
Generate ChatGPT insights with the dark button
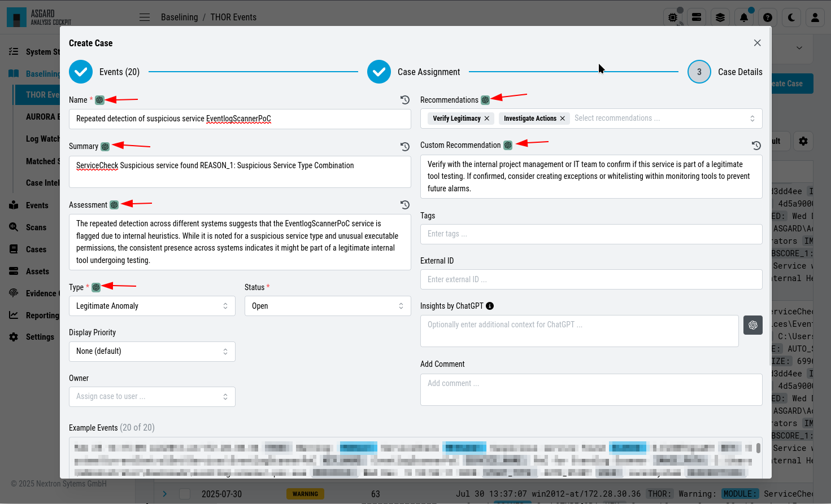tap(753, 325)
